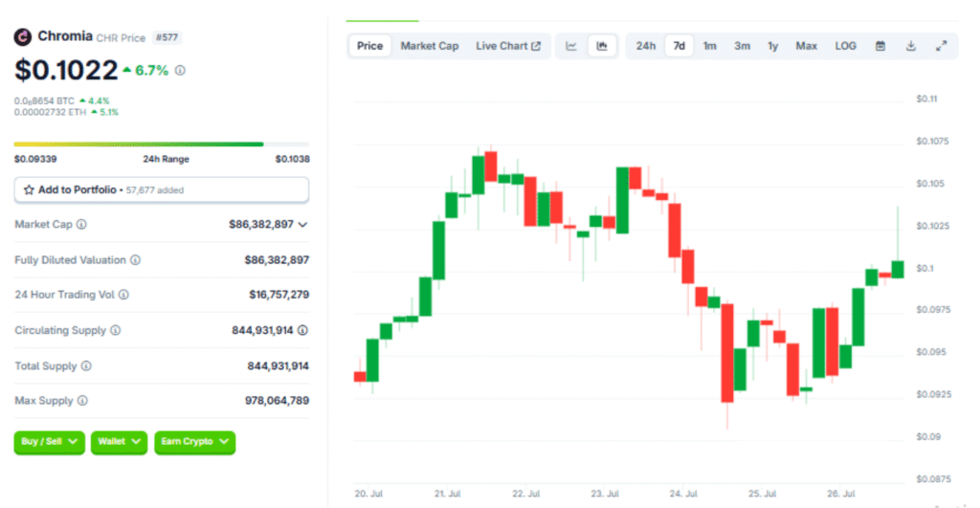Open the Wallet dropdown

(119, 442)
